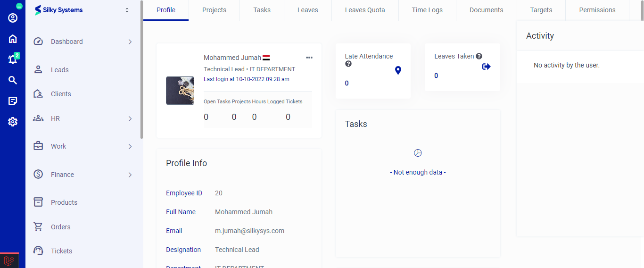Image resolution: width=644 pixels, height=268 pixels.
Task: Click Mohammed Jumah's profile photo thumbnail
Action: pyautogui.click(x=180, y=91)
